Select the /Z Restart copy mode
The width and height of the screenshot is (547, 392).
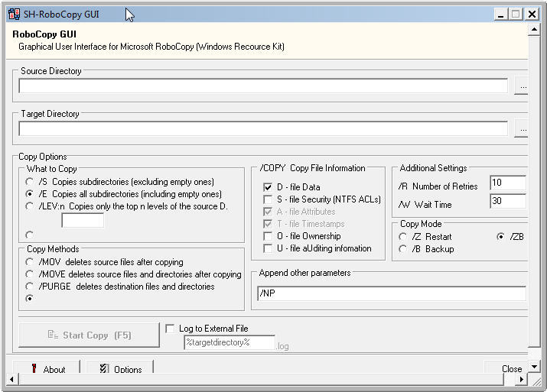(403, 237)
